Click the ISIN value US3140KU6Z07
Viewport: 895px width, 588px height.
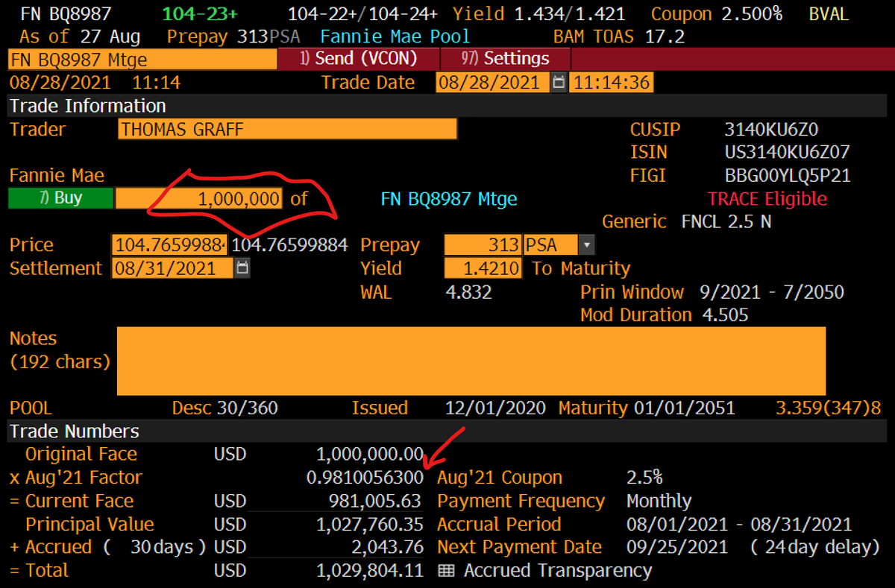pos(787,153)
